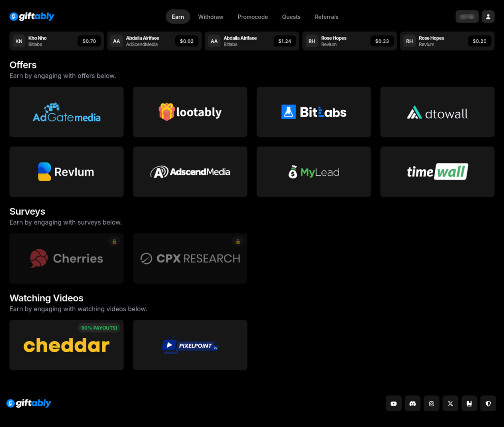Click Abdalla Alrifaee's $0.02 AdScendMedia card
The height and width of the screenshot is (427, 504).
point(154,41)
